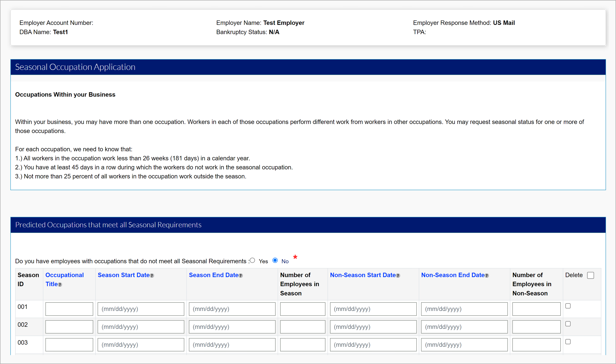The image size is (616, 364).
Task: Check the Delete all header checkbox
Action: (590, 275)
